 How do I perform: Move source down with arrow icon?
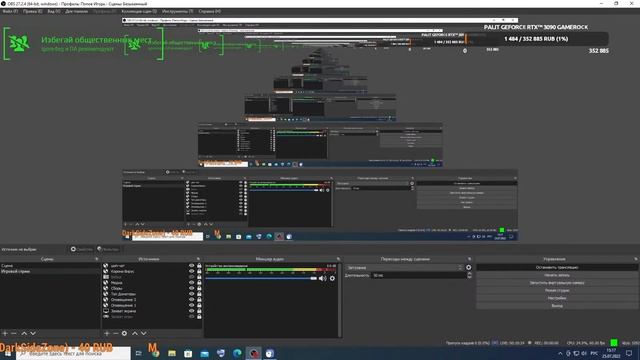tap(144, 333)
